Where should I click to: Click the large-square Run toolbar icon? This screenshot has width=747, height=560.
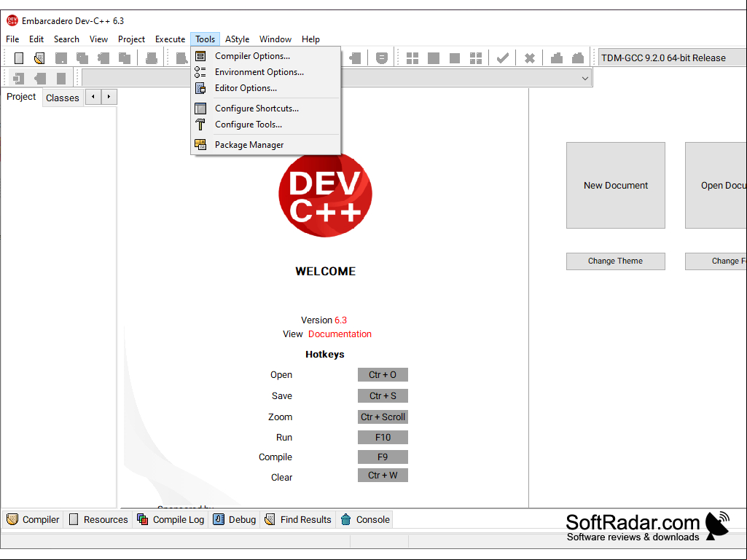click(434, 58)
